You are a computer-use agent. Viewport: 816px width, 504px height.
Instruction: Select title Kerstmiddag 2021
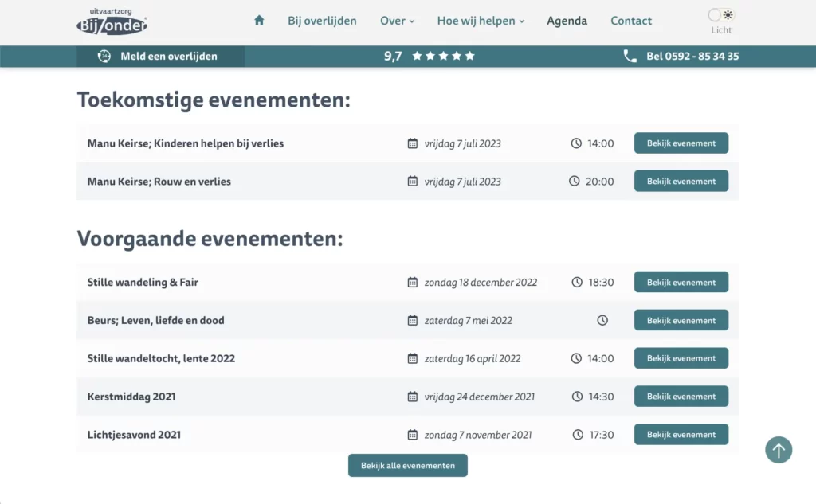pos(131,397)
